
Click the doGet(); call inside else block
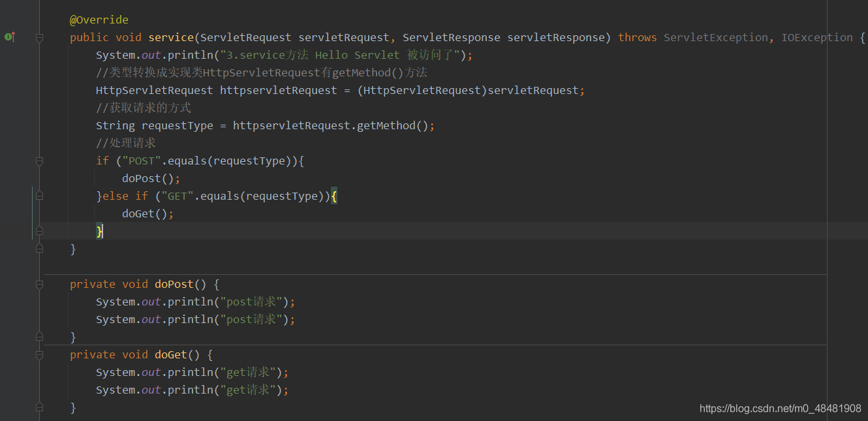point(148,213)
